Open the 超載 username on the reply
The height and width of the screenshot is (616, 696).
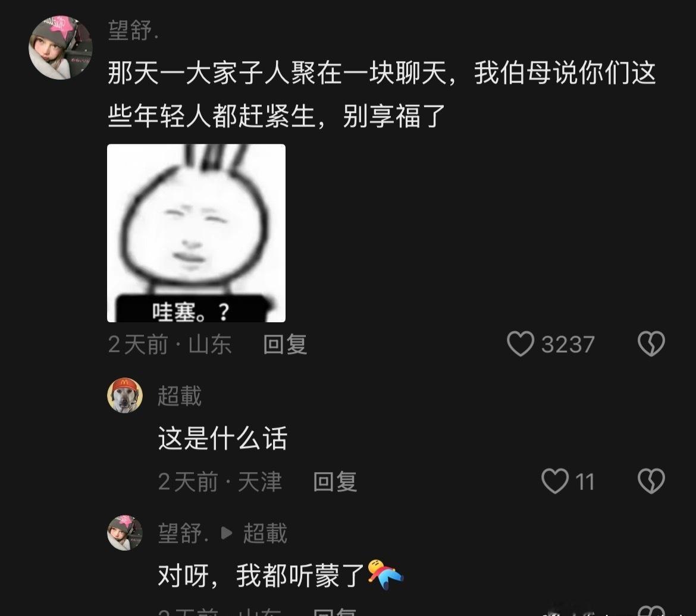(180, 396)
